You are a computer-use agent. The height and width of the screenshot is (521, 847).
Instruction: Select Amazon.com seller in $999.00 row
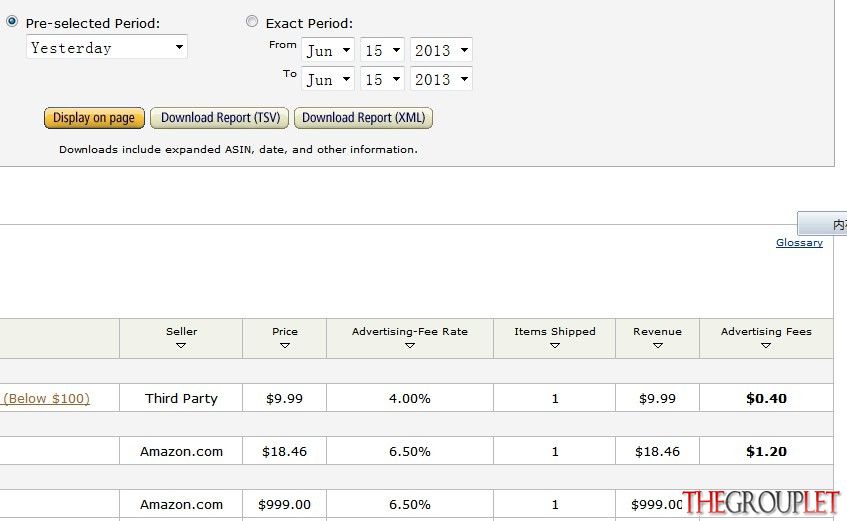(181, 504)
